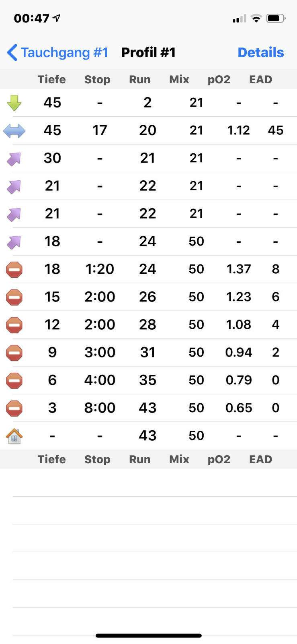The width and height of the screenshot is (297, 644).
Task: Tap the blue bottom-time double arrow icon
Action: (x=14, y=130)
